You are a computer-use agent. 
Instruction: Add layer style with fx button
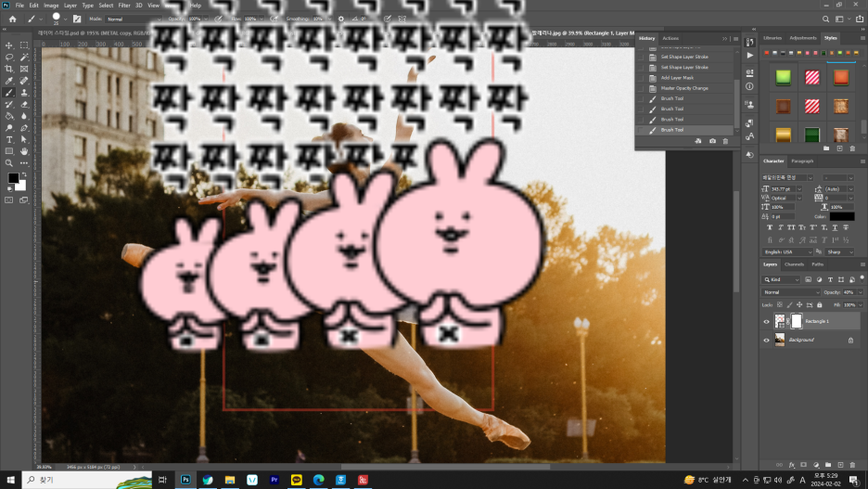point(792,465)
